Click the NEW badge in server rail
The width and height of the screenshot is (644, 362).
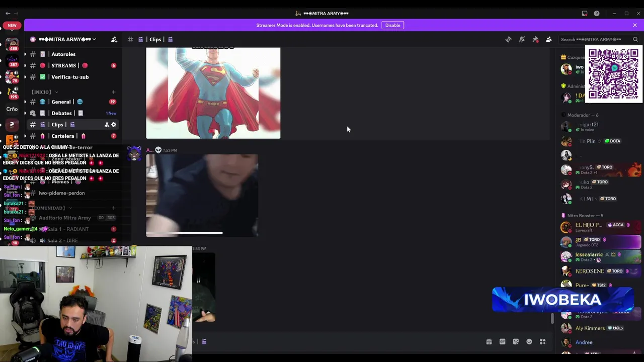click(x=12, y=25)
